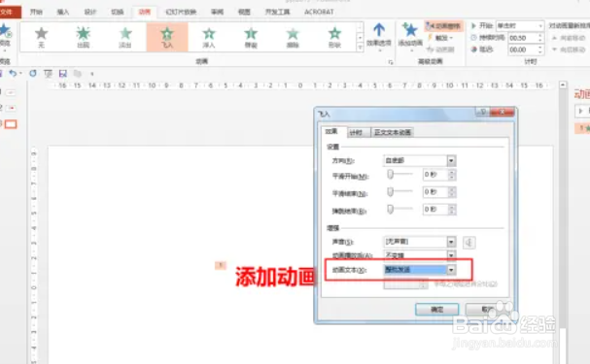Viewport: 590px width, 364px height.
Task: Select the third slide thumbnail in panel
Action: point(11,124)
